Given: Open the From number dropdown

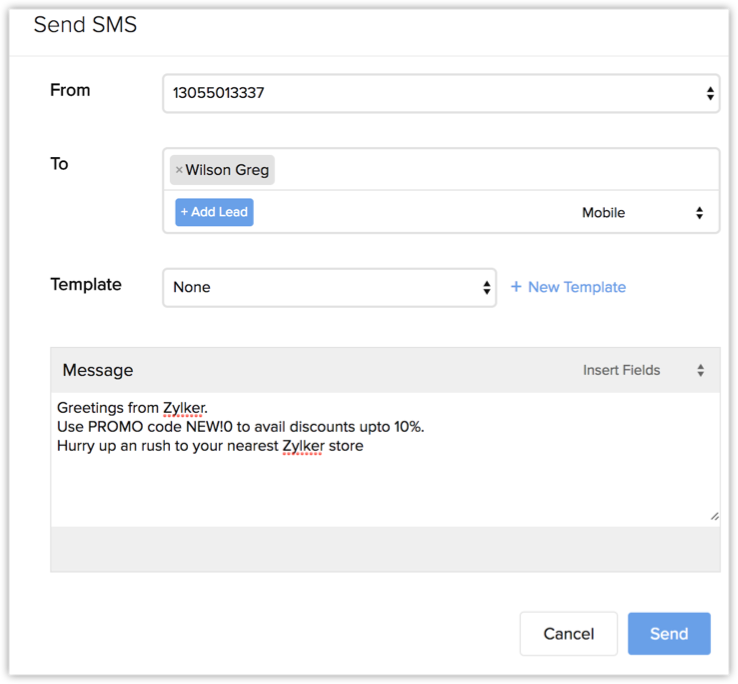Looking at the screenshot, I should click(440, 94).
